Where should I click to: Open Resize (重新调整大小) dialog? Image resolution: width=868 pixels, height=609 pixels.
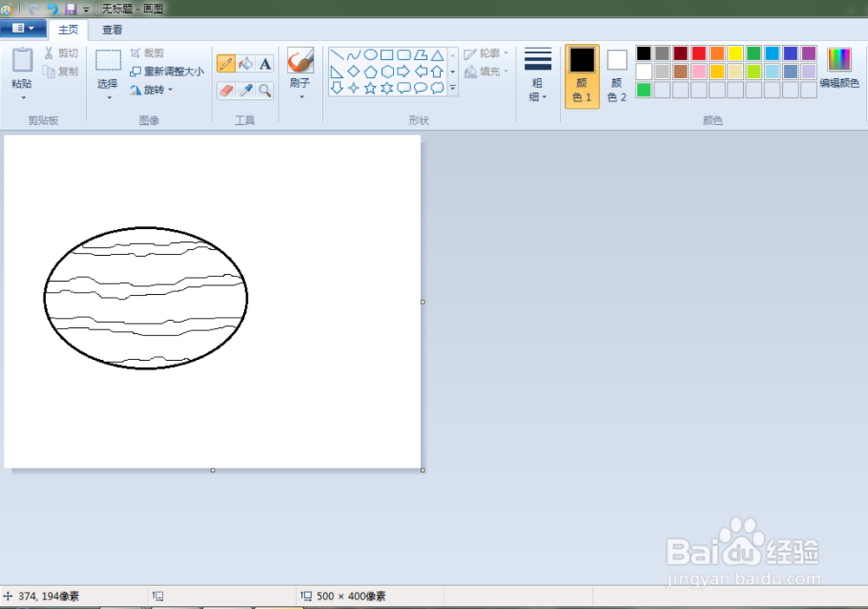(167, 71)
